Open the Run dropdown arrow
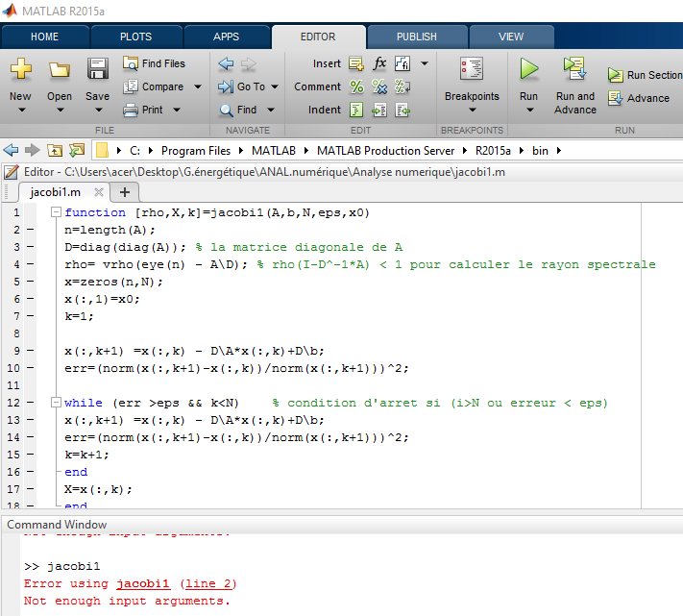 point(529,110)
